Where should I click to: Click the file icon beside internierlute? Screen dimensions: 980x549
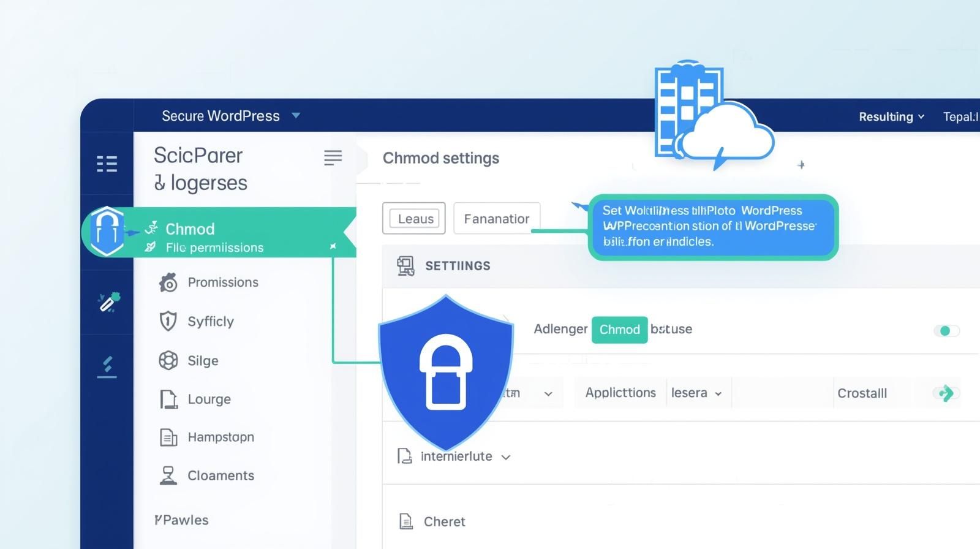click(x=404, y=456)
